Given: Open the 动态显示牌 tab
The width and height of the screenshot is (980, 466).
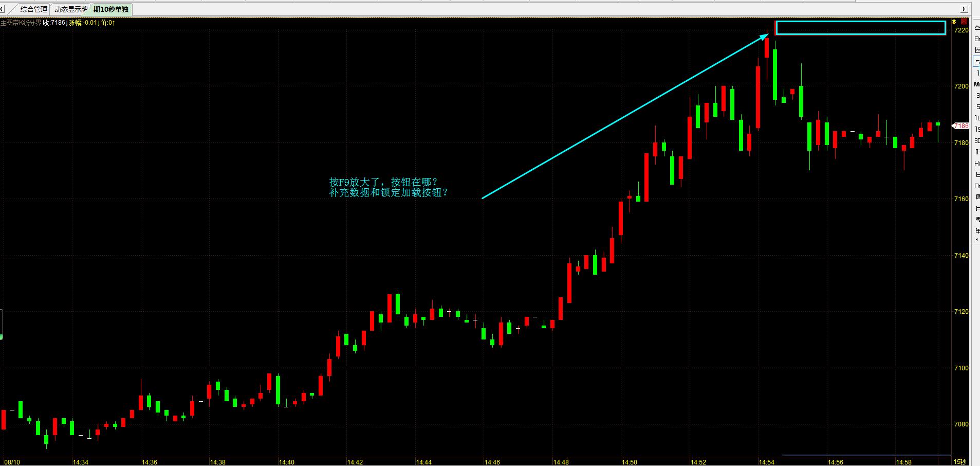Looking at the screenshot, I should (x=71, y=9).
